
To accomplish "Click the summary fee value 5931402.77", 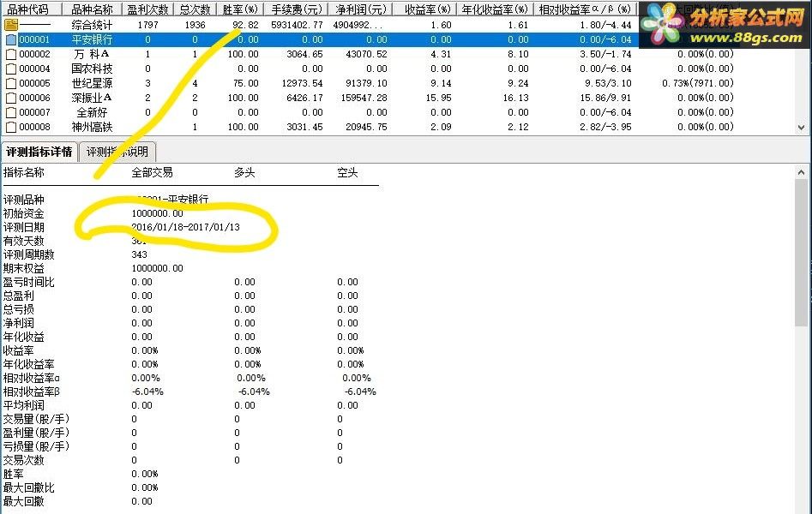I will pyautogui.click(x=297, y=25).
